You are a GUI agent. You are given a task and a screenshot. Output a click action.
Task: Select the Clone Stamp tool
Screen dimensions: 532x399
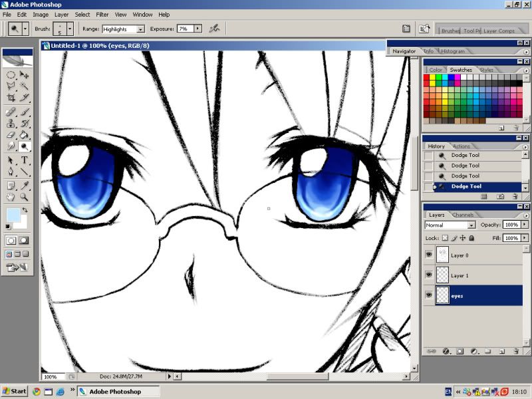click(x=11, y=123)
